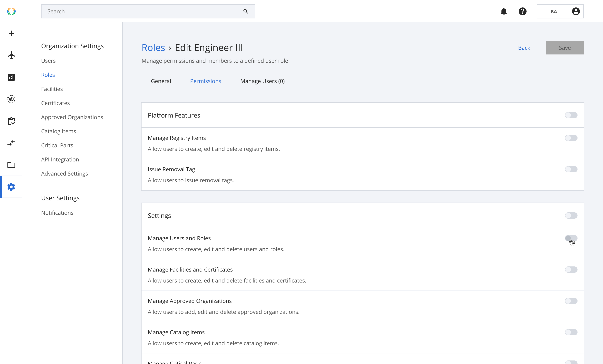Open the airplane icon in the sidebar
This screenshot has width=603, height=364.
point(11,55)
